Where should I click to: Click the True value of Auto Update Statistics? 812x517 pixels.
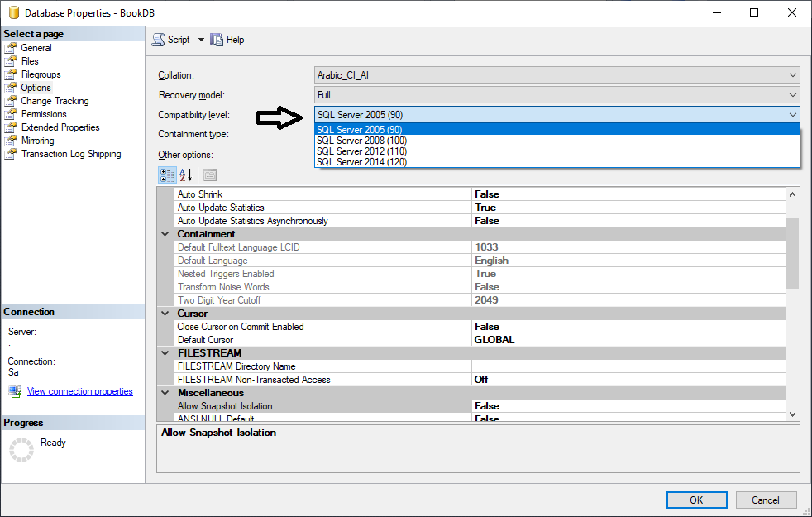coord(485,208)
